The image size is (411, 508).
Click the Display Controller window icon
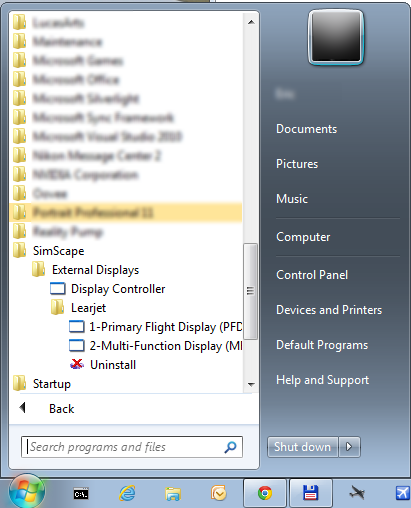point(58,289)
